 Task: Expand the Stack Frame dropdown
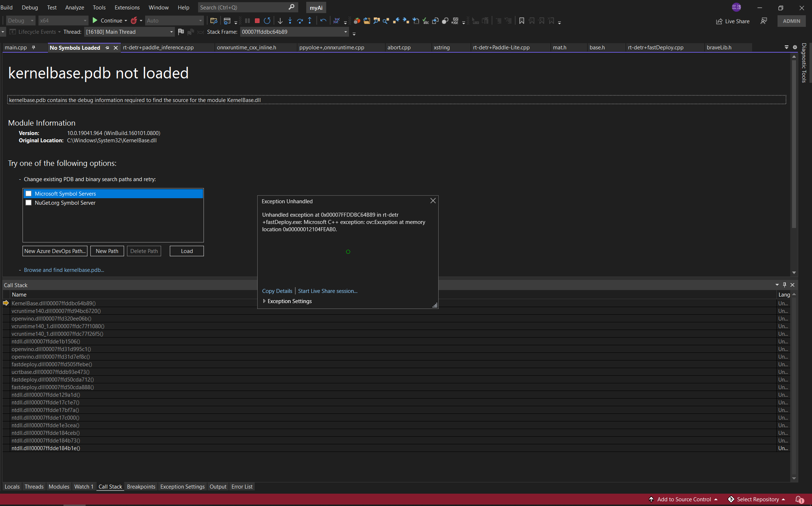[x=345, y=32]
